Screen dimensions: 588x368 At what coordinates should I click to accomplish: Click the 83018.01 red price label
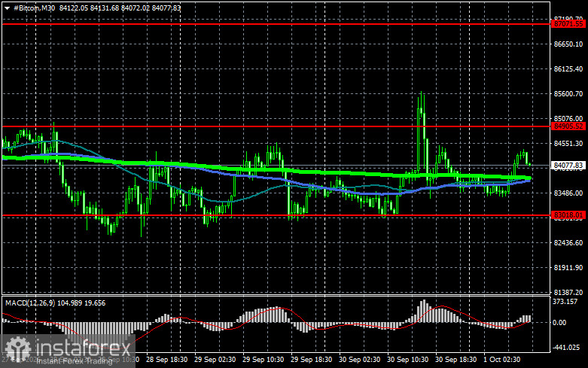[569, 215]
